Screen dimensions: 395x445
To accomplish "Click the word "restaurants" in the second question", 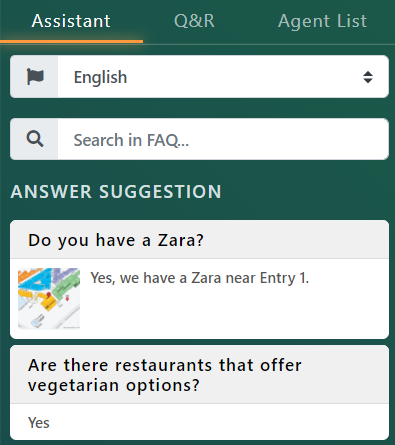I will tap(163, 365).
